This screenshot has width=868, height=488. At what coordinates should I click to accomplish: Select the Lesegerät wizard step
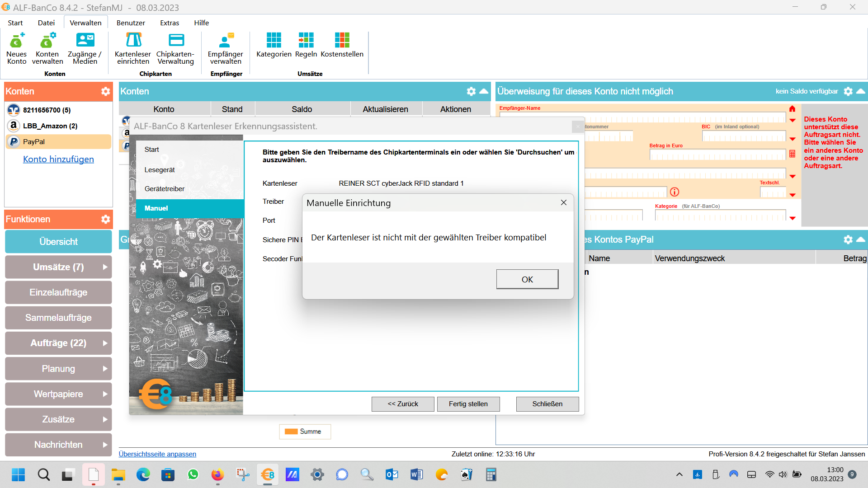(160, 170)
